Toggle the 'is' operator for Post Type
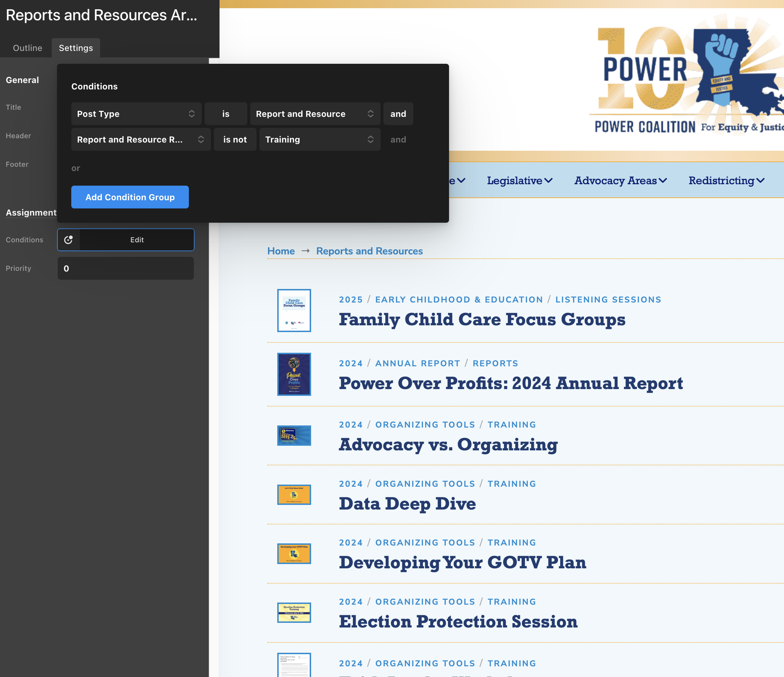The image size is (784, 677). (x=226, y=114)
